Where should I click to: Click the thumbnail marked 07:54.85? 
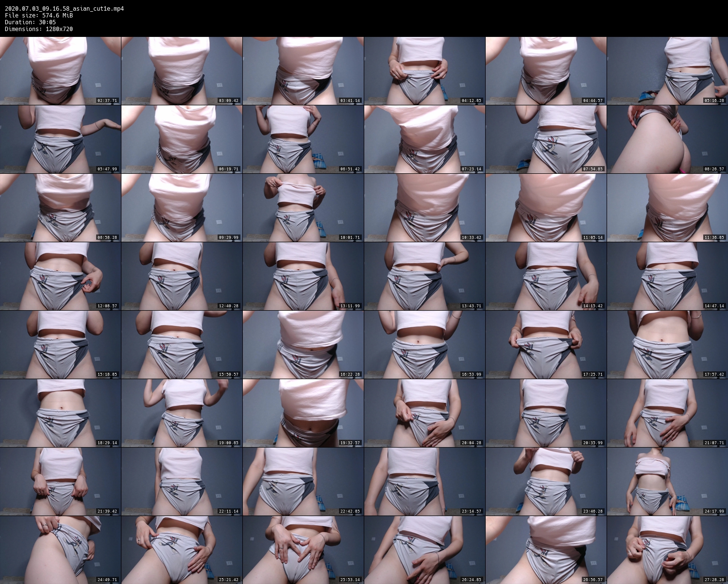[546, 139]
